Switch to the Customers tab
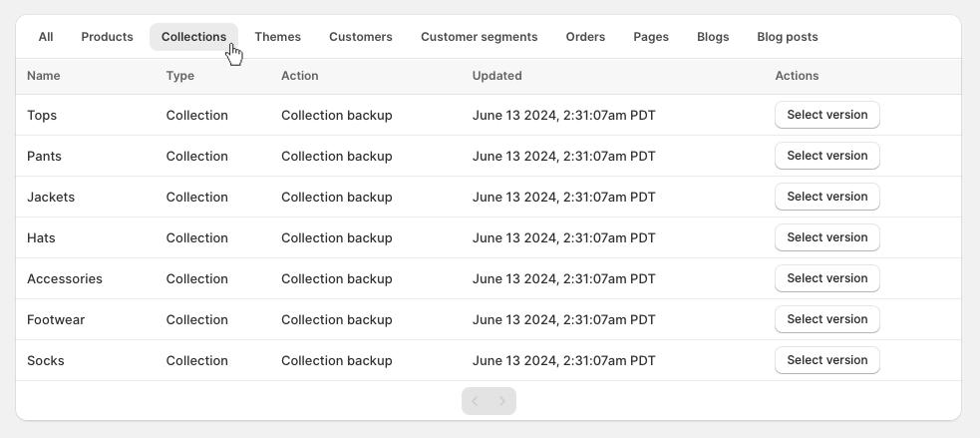980x438 pixels. tap(361, 37)
